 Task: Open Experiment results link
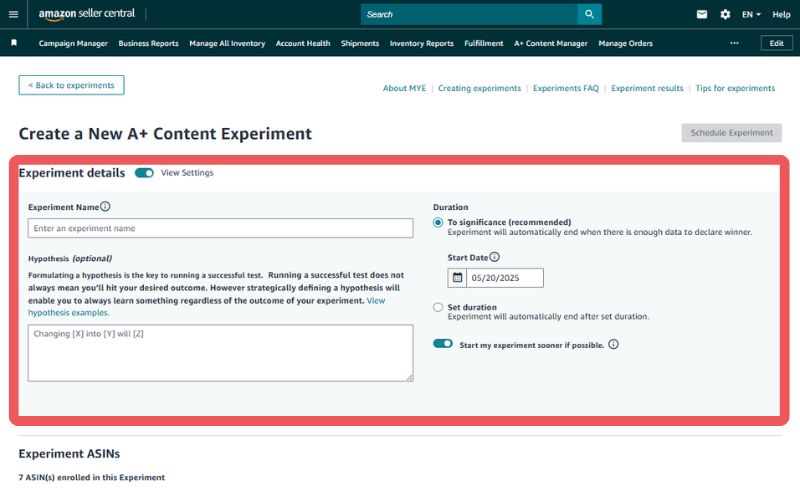pos(647,88)
